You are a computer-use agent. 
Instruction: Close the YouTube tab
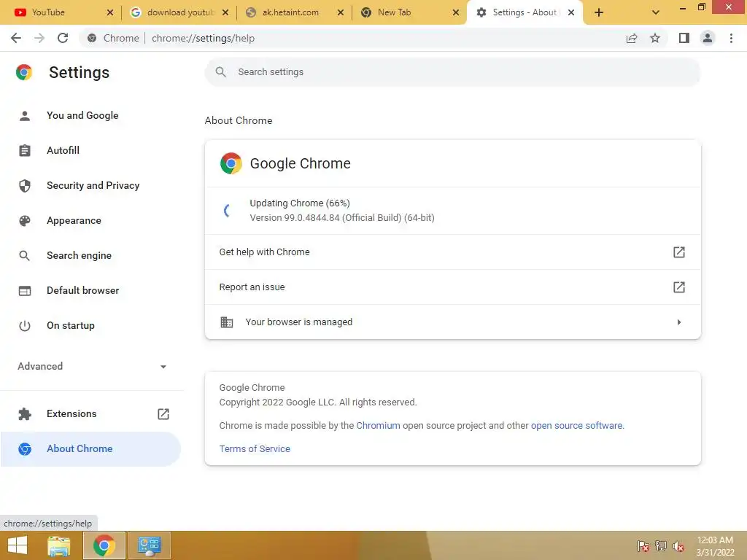point(110,12)
